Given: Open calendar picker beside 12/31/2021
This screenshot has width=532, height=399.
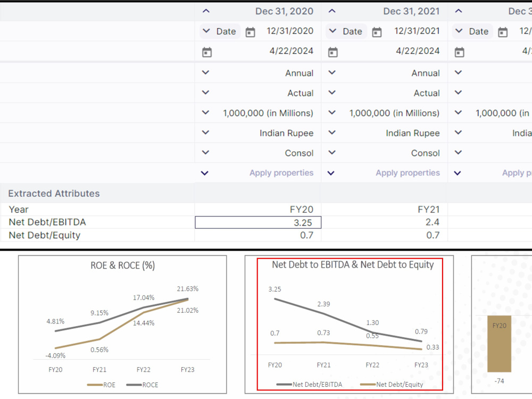Looking at the screenshot, I should (x=377, y=32).
